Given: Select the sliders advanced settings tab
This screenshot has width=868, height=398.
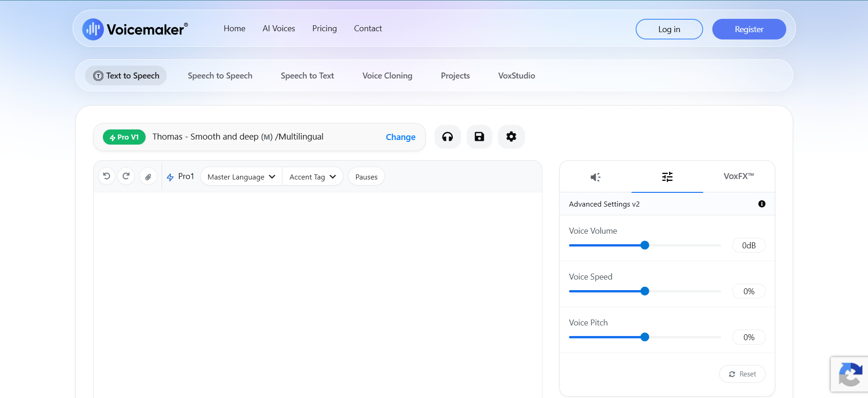Looking at the screenshot, I should click(x=667, y=177).
